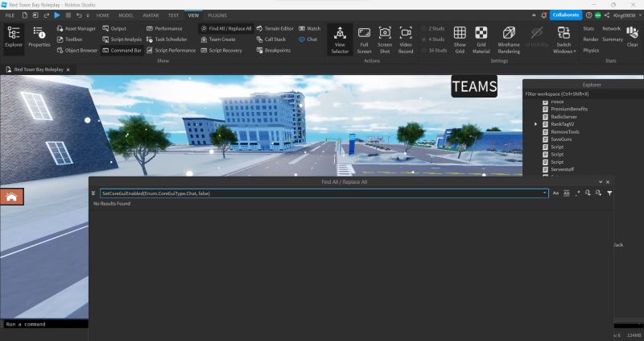Toggle Find All / Replace All window
This screenshot has width=644, height=341.
pos(226,28)
